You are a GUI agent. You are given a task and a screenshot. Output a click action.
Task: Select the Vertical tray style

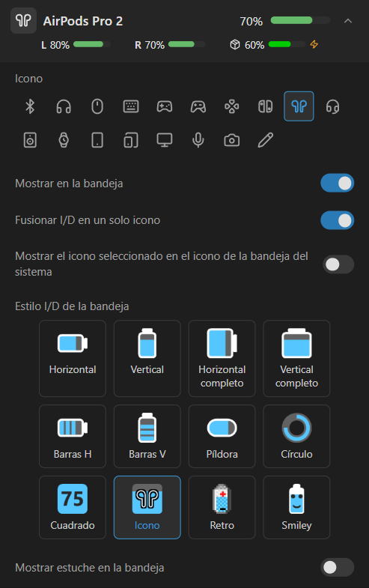[x=147, y=359]
